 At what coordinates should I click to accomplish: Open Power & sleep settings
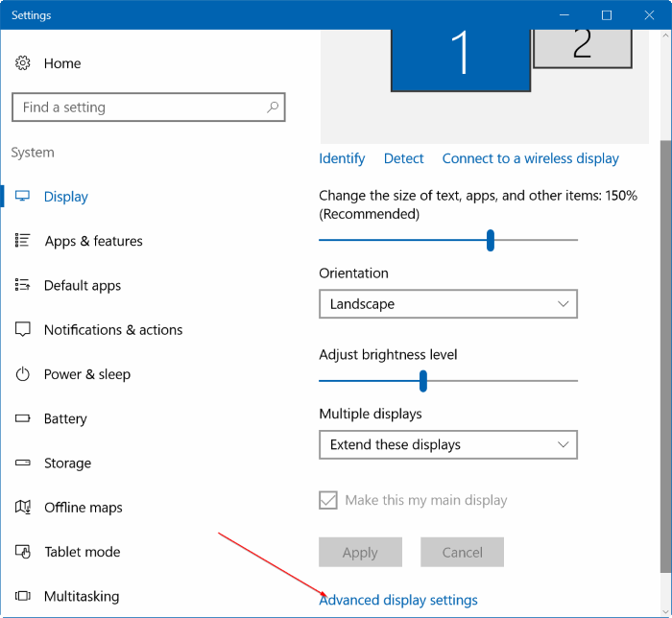(87, 374)
